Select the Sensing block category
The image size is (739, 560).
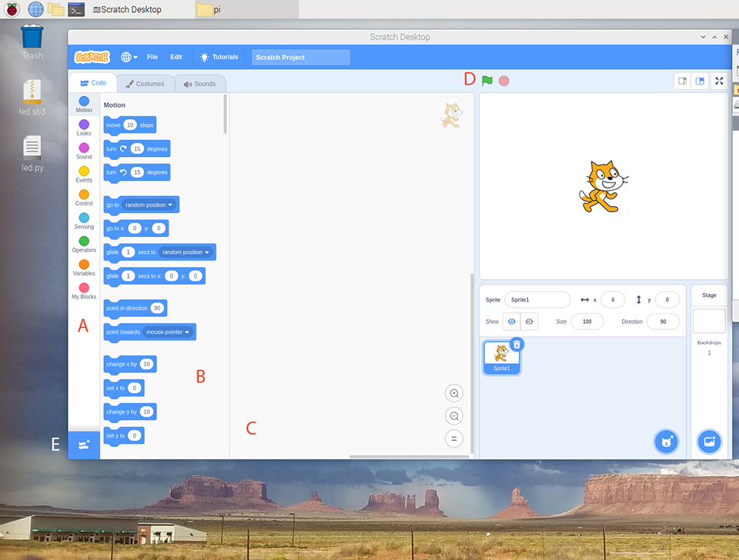click(x=84, y=221)
